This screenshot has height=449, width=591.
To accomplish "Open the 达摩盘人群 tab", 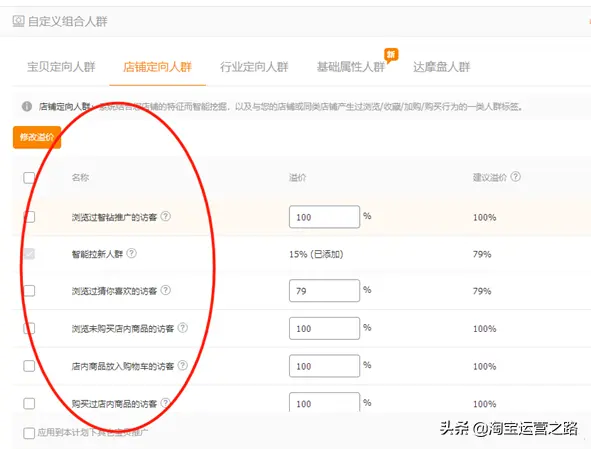I will 441,67.
